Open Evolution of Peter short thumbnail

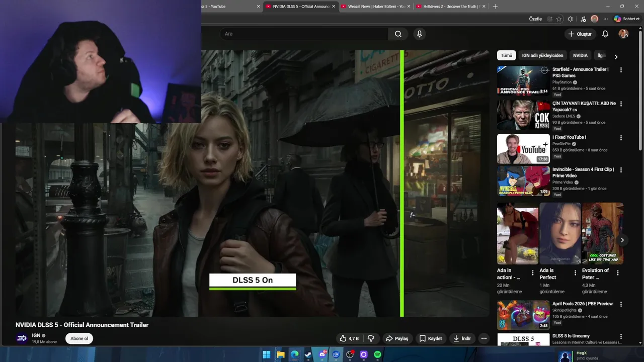pyautogui.click(x=603, y=233)
